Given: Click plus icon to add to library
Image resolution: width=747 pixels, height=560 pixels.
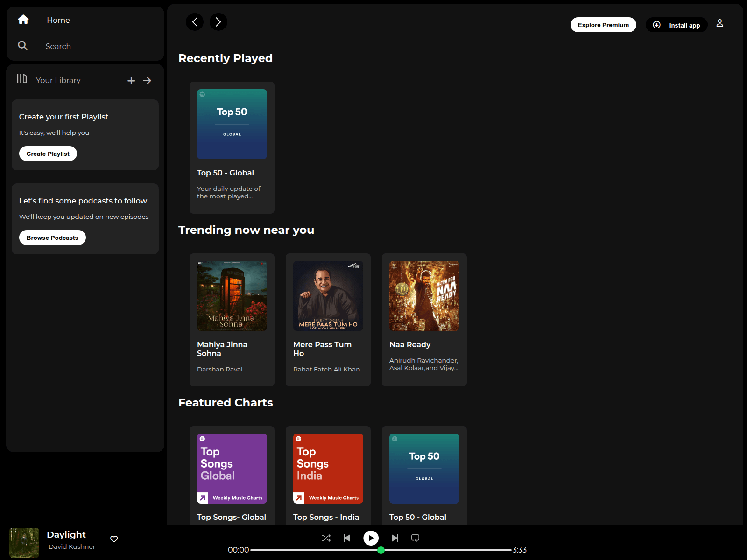Looking at the screenshot, I should coord(131,81).
